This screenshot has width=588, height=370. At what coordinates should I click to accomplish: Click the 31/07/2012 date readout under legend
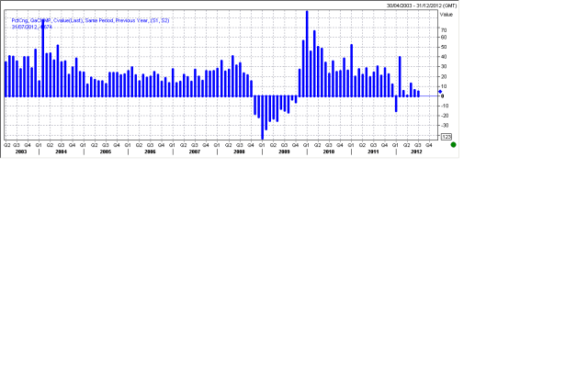31,27
